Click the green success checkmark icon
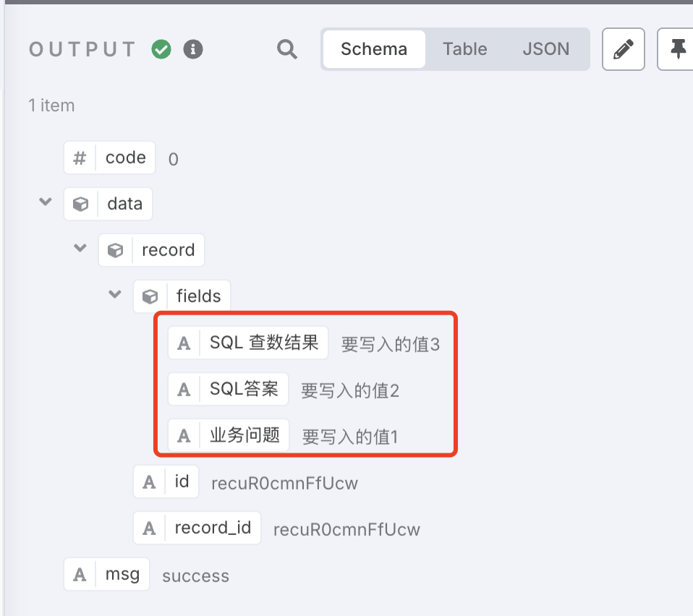Viewport: 693px width, 616px height. coord(161,49)
